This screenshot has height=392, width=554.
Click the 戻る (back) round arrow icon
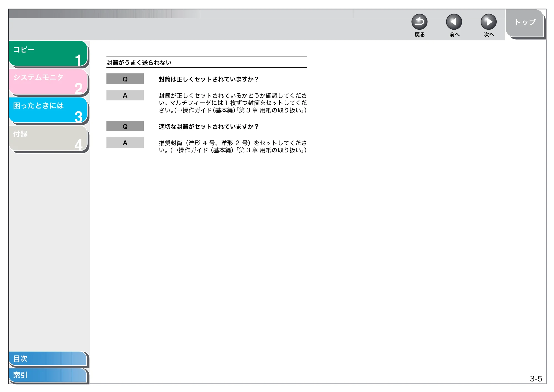pyautogui.click(x=419, y=22)
